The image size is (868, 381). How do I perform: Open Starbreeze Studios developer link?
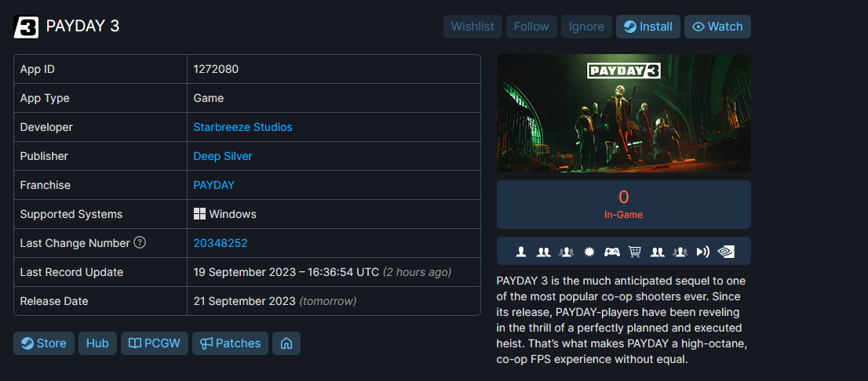243,127
